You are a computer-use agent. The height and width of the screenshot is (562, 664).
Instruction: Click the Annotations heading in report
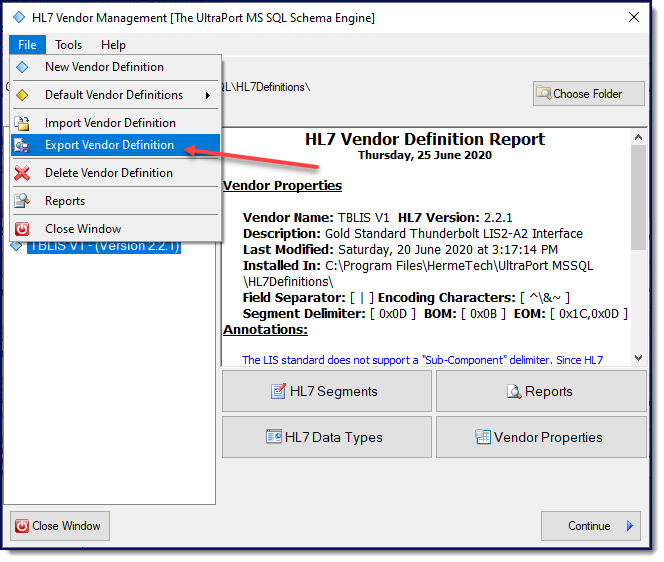266,329
